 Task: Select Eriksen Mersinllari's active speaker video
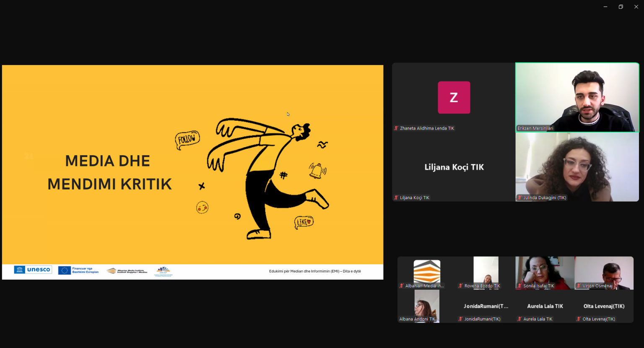click(577, 97)
